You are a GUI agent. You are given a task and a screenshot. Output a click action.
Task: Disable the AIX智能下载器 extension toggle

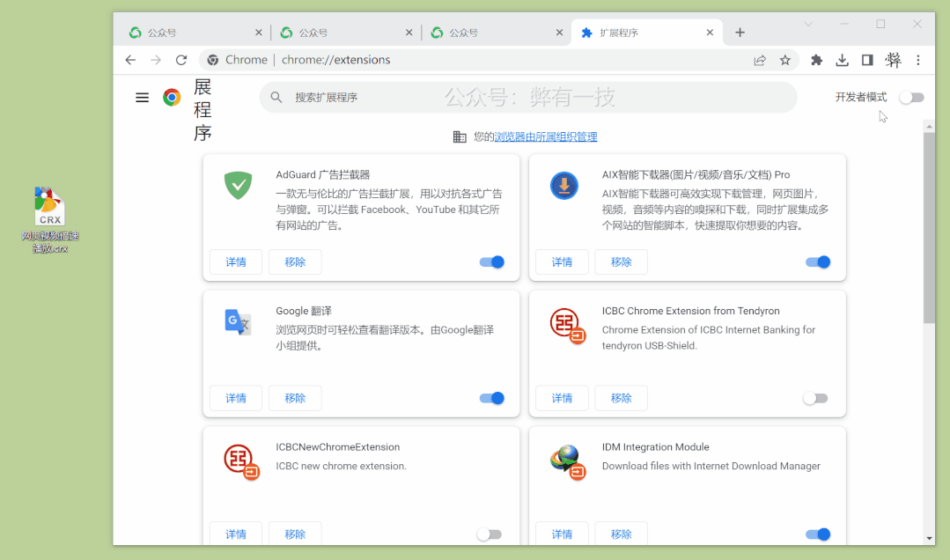pos(818,262)
